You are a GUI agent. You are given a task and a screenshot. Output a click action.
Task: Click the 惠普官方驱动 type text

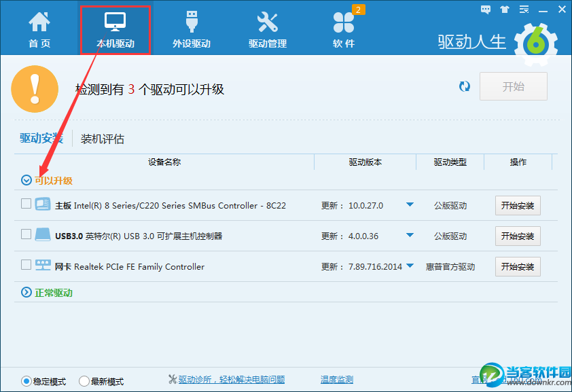[450, 267]
